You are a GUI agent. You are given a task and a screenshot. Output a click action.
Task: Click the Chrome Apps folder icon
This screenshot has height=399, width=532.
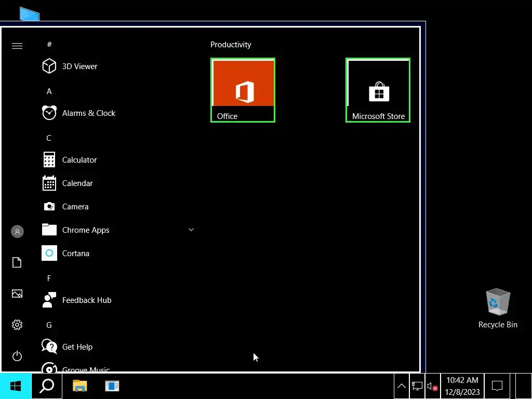click(x=49, y=230)
